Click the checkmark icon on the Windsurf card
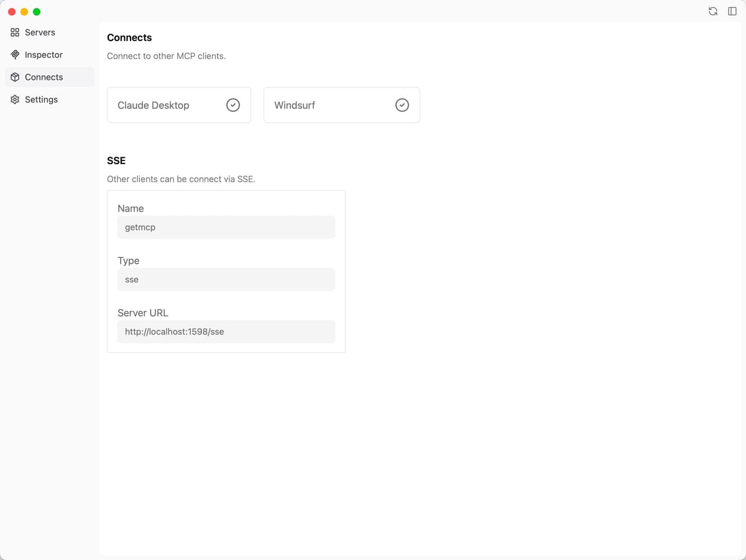746x560 pixels. 402,105
